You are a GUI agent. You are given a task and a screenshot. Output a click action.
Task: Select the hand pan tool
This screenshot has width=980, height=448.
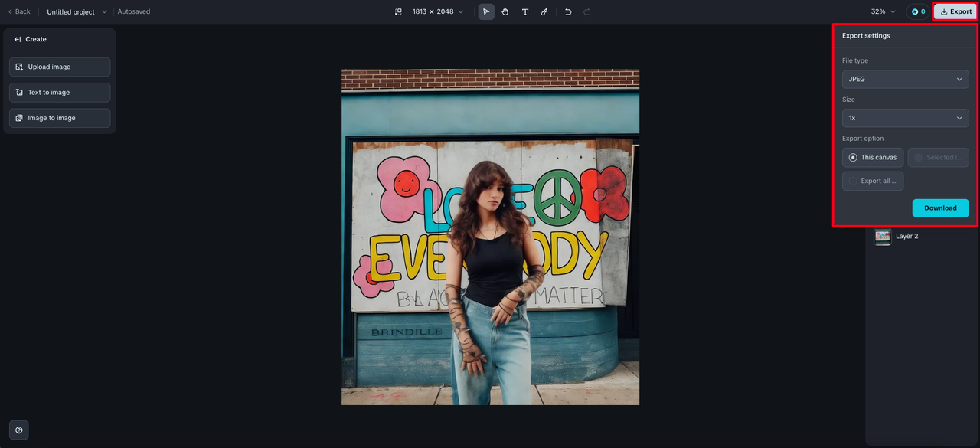coord(505,11)
